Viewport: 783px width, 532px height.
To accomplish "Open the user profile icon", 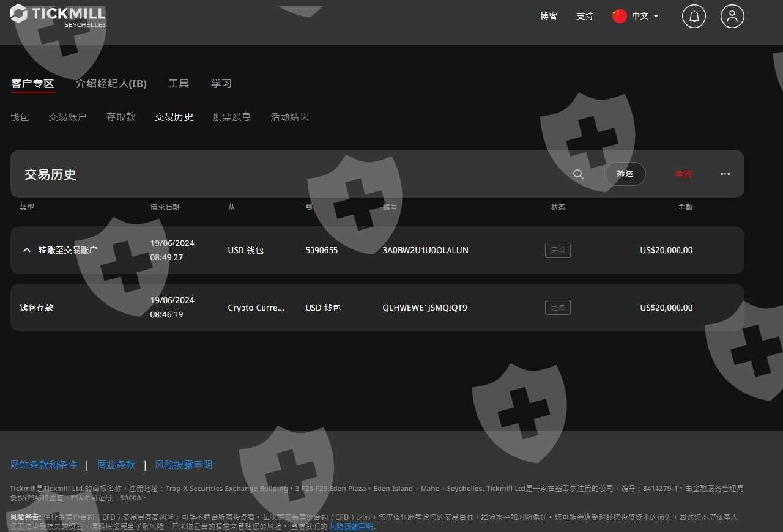I will coord(732,17).
